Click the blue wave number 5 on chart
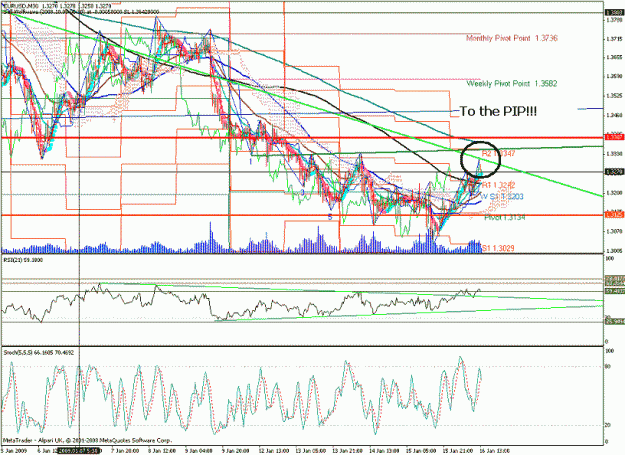The image size is (625, 455). click(330, 217)
